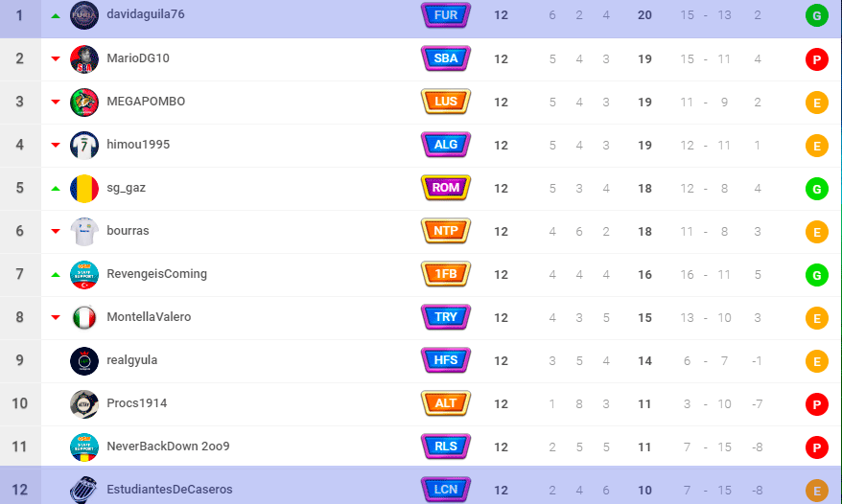Open realgyula's player name link
842x504 pixels.
(132, 360)
